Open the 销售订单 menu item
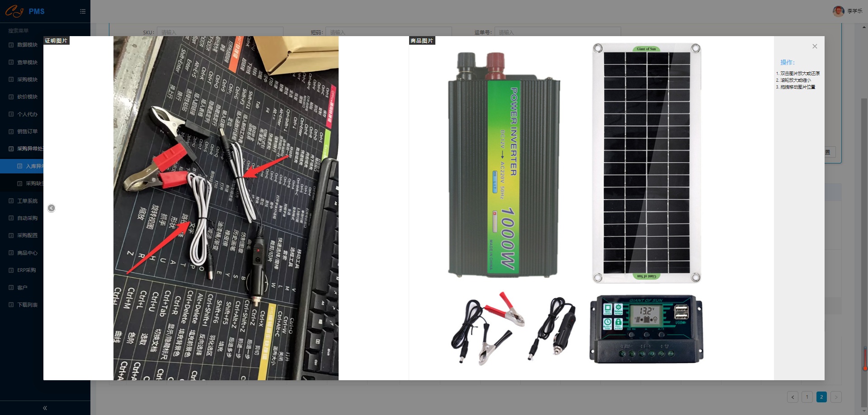868x415 pixels. click(x=27, y=131)
